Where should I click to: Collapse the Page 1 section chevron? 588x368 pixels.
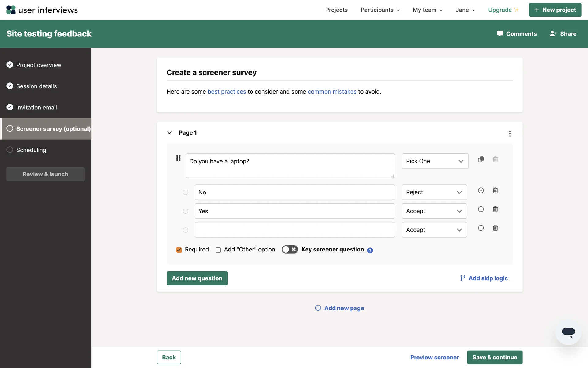click(169, 133)
